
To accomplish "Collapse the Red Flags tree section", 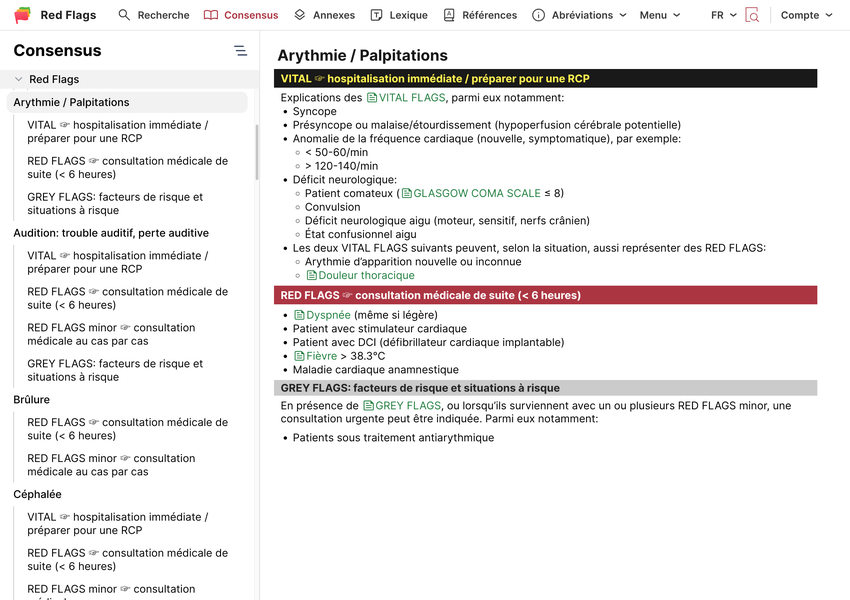I will point(18,79).
